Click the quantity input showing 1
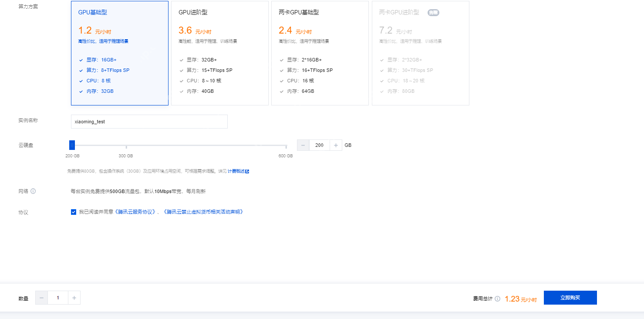 57,298
